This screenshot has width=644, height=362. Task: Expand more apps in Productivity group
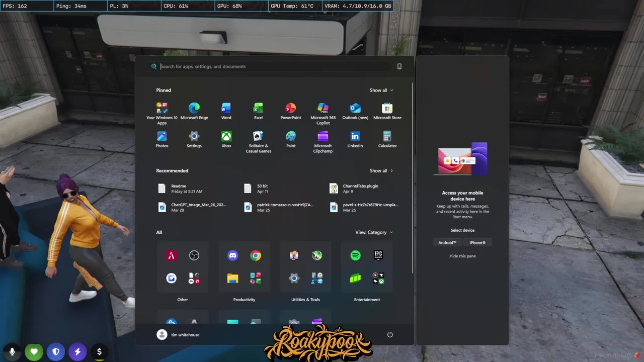pos(256,278)
